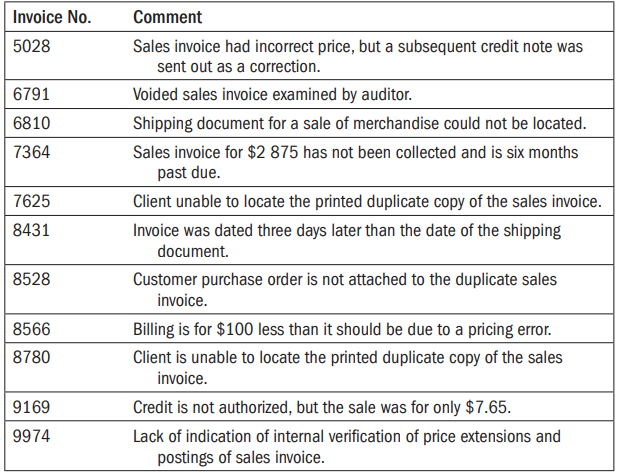The image size is (619, 473).
Task: Click the voided sales invoice comment
Action: 273,94
